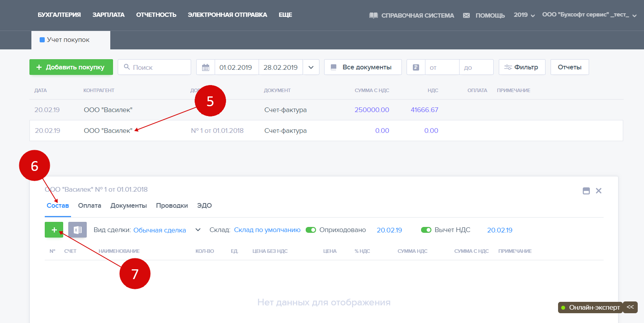644x323 pixels.
Task: Switch to the Состав tab
Action: [x=58, y=205]
